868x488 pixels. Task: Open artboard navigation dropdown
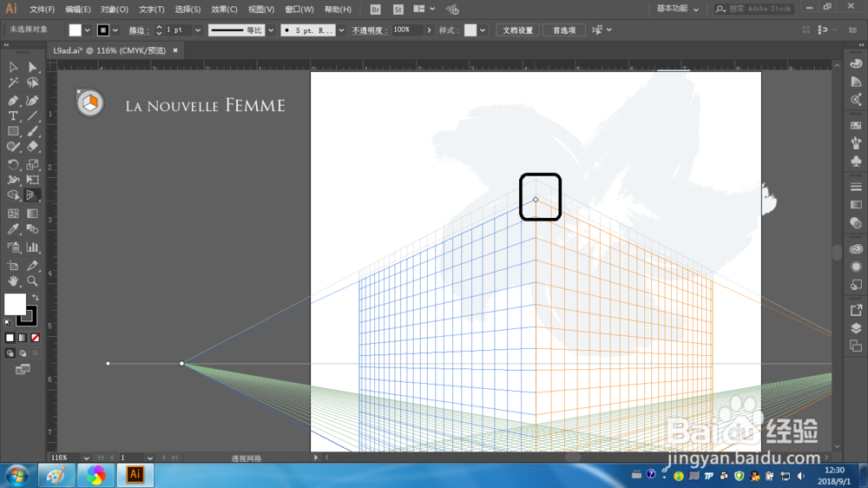point(149,458)
